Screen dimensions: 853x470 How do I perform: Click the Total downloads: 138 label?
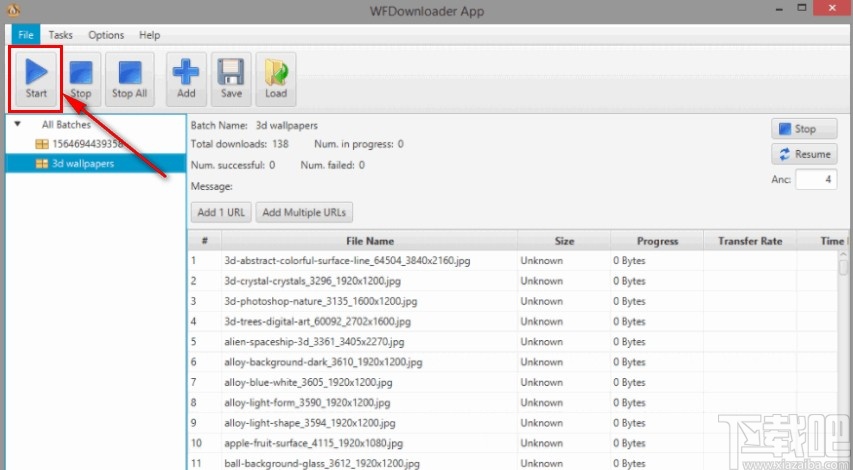(x=239, y=144)
